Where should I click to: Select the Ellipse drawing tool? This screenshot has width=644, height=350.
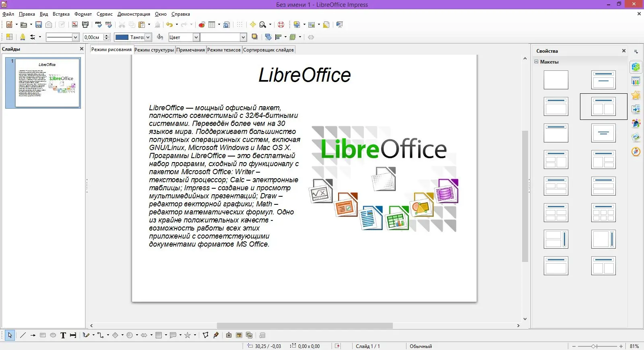tap(53, 335)
